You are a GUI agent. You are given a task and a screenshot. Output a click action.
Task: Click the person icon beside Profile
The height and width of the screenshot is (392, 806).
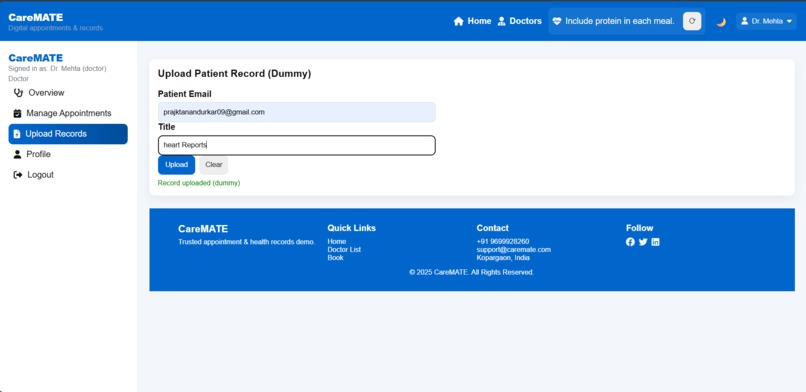point(17,154)
